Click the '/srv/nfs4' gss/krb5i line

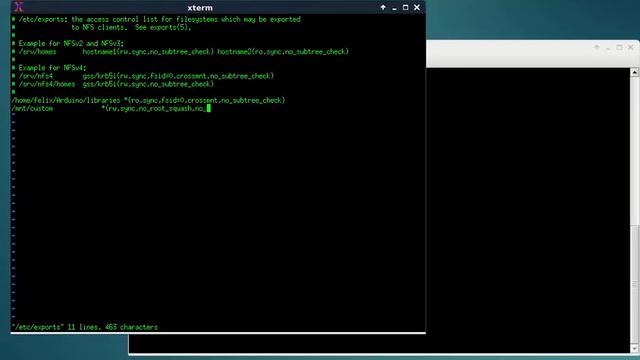click(143, 76)
